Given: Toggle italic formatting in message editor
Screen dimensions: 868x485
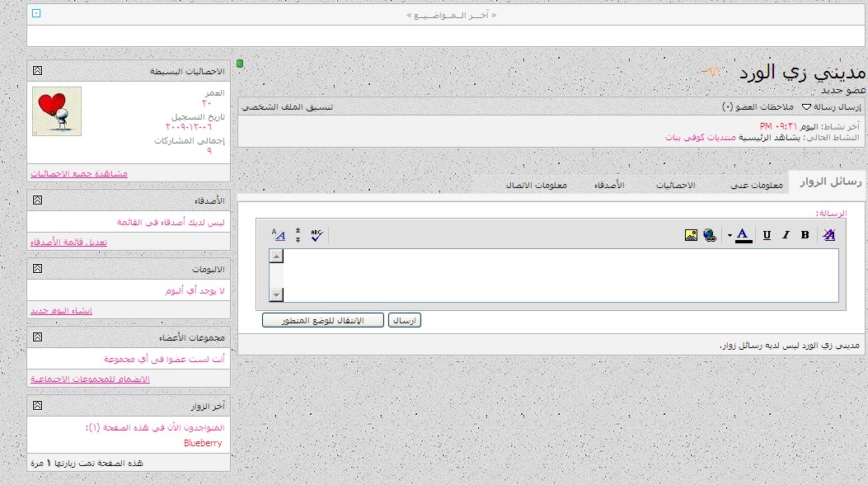Looking at the screenshot, I should tap(786, 235).
